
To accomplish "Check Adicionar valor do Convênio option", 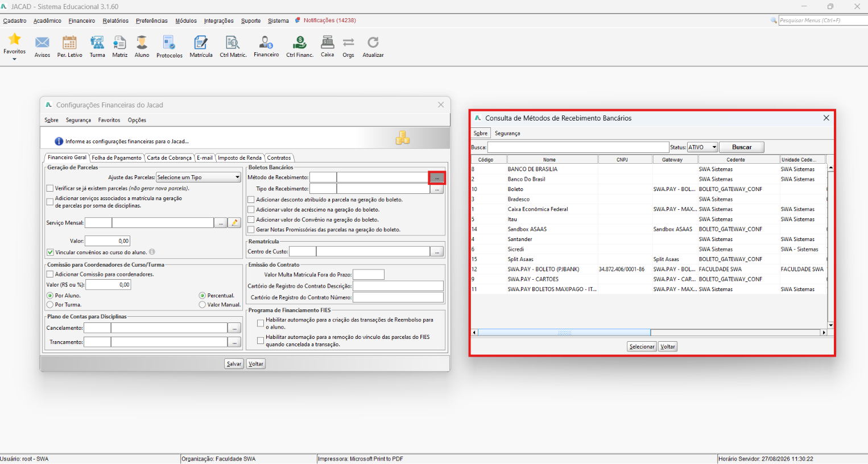I will 251,219.
